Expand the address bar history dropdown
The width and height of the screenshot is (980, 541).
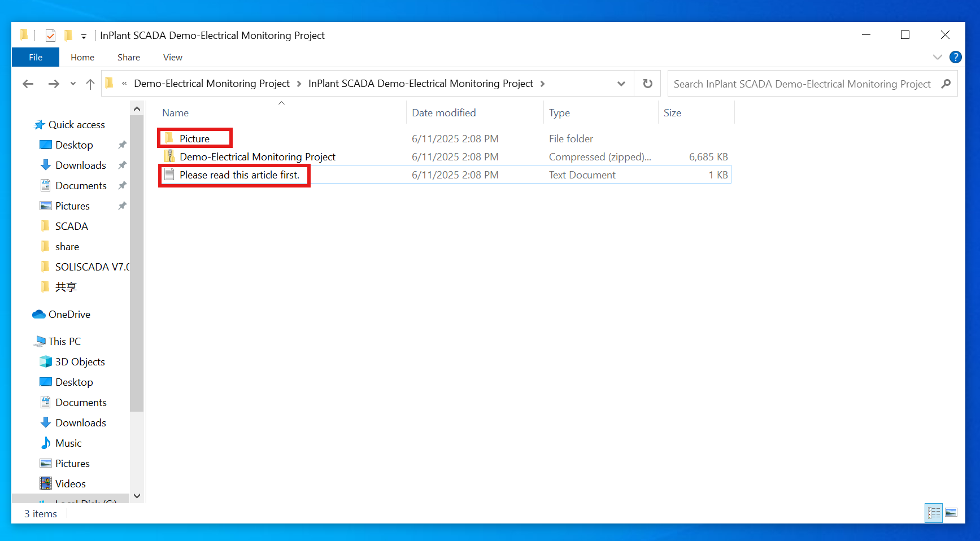pyautogui.click(x=621, y=84)
